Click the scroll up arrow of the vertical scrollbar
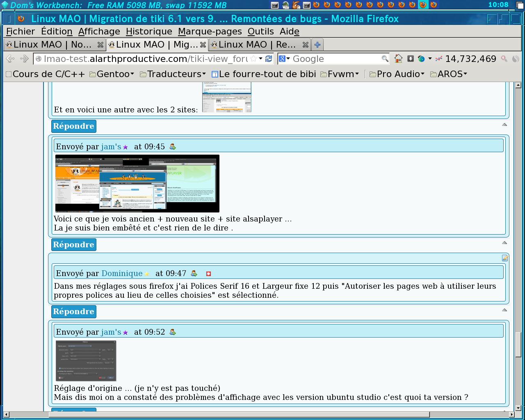 coord(518,85)
